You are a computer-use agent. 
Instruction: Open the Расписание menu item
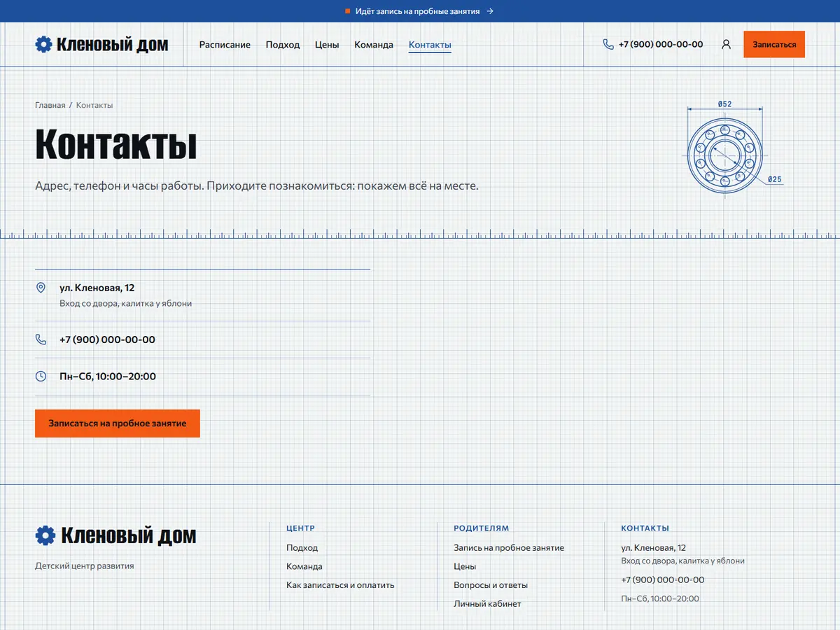pos(225,45)
